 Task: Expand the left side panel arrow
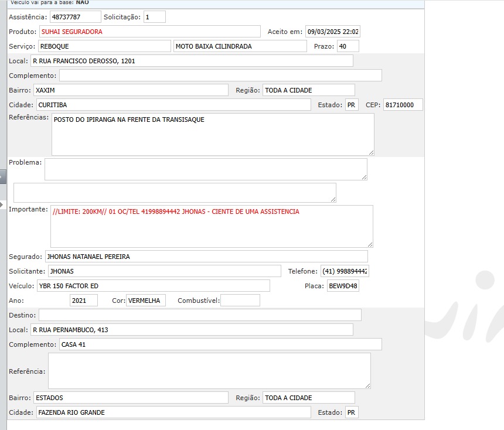(2, 204)
